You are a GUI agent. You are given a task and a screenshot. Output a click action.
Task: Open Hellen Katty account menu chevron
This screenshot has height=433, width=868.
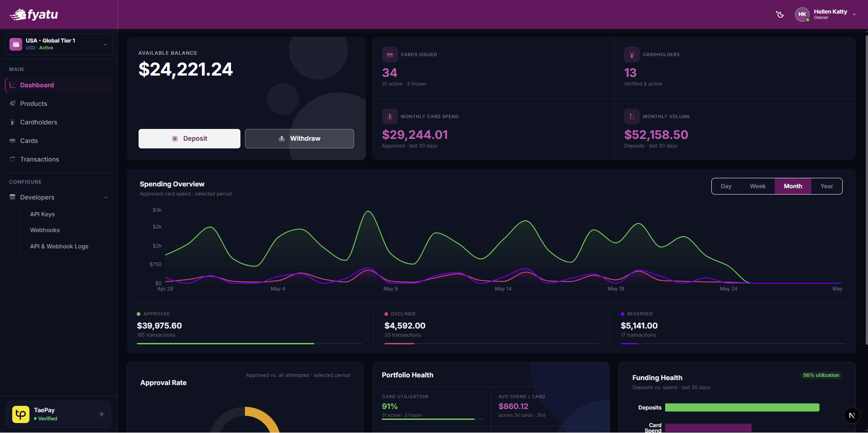tap(854, 14)
